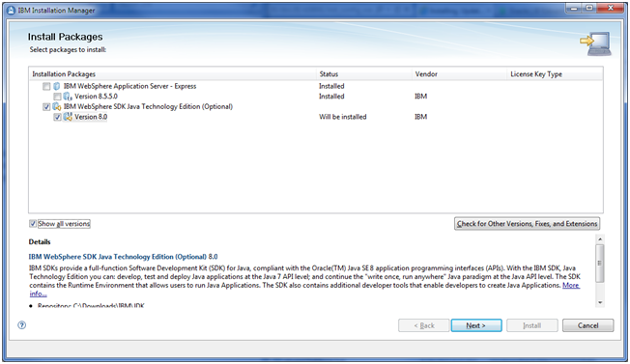This screenshot has height=364, width=630.
Task: Click IBM vendor cell in Version 8.0 row
Action: tap(420, 117)
